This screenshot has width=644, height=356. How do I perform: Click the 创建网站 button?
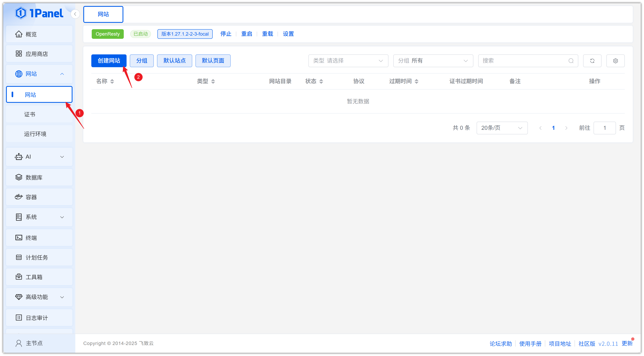click(109, 61)
